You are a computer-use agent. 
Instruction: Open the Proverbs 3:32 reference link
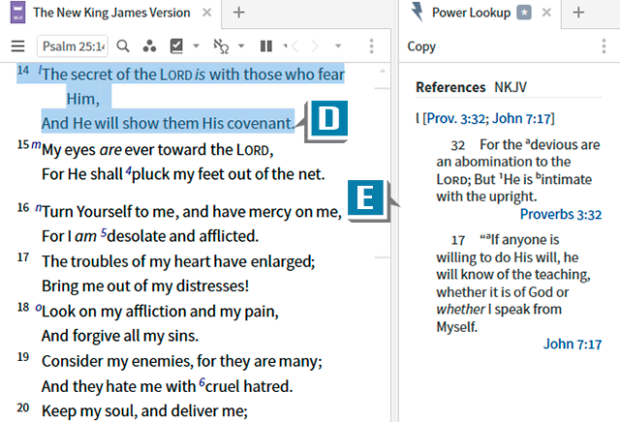[561, 214]
